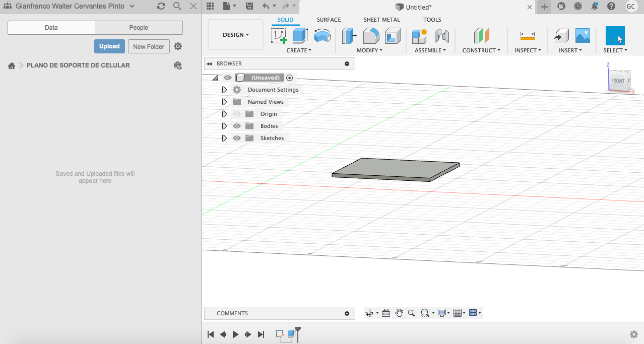The image size is (644, 344).
Task: Collapse the Unsaved root node
Action: click(x=216, y=78)
